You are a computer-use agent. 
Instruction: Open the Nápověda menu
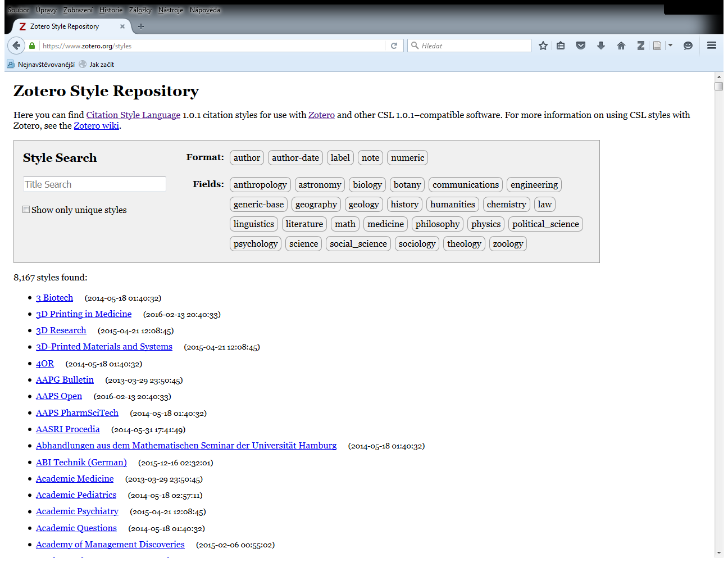[x=205, y=10]
